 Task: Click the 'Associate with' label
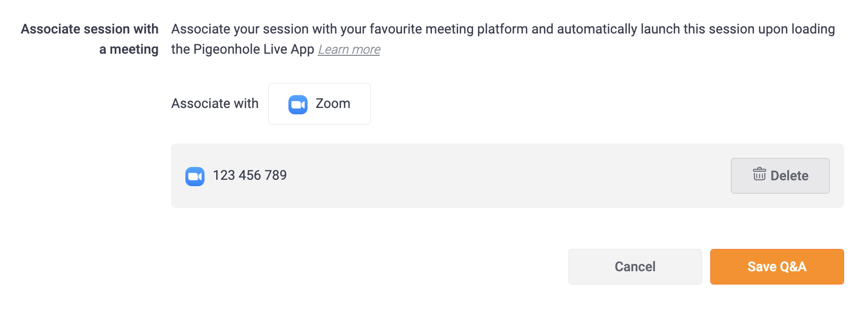pyautogui.click(x=215, y=104)
